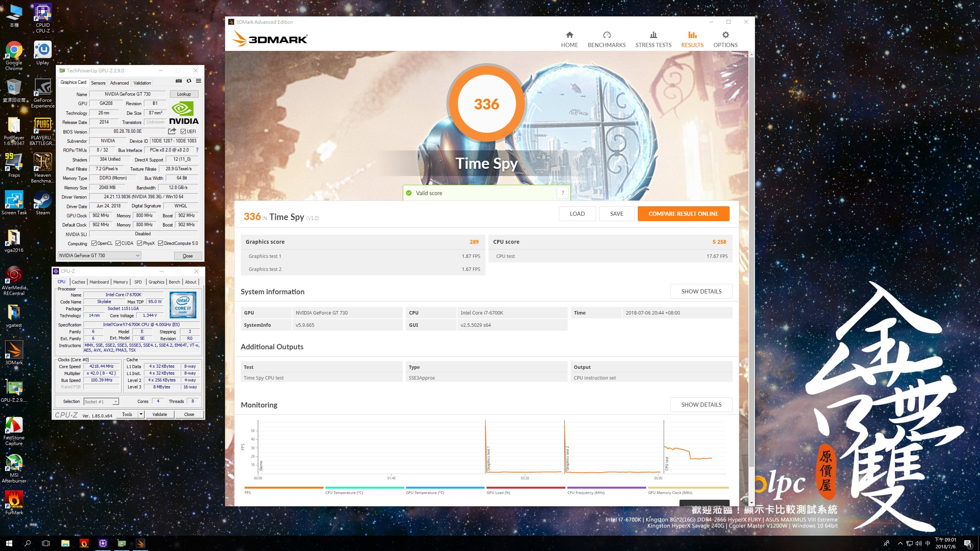
Task: Switch to the Advanced tab in GPU-Z
Action: pos(119,83)
